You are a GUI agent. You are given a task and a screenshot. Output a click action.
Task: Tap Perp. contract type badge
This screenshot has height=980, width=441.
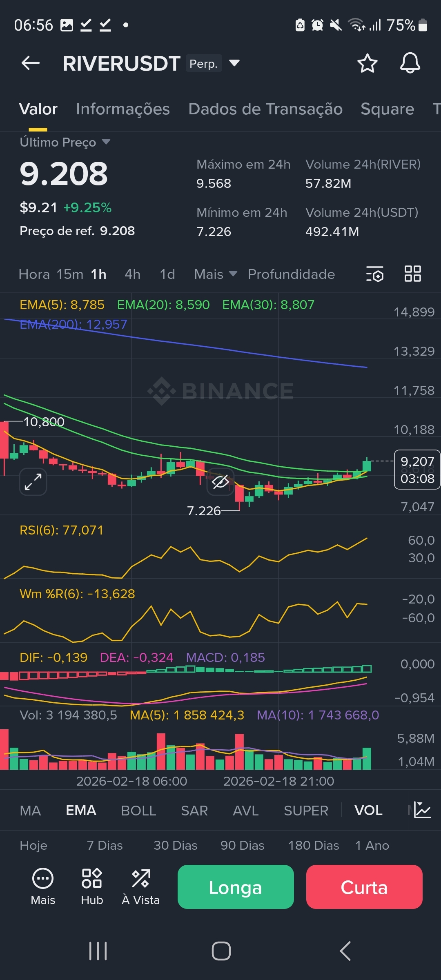[x=204, y=63]
